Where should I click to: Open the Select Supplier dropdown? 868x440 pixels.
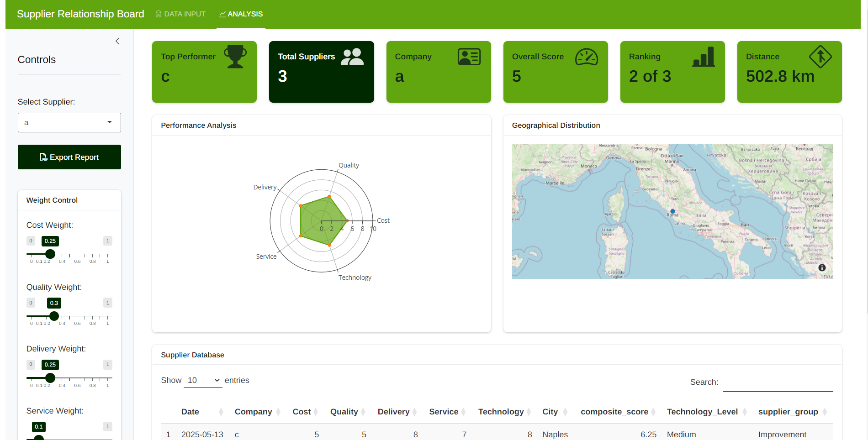(69, 122)
